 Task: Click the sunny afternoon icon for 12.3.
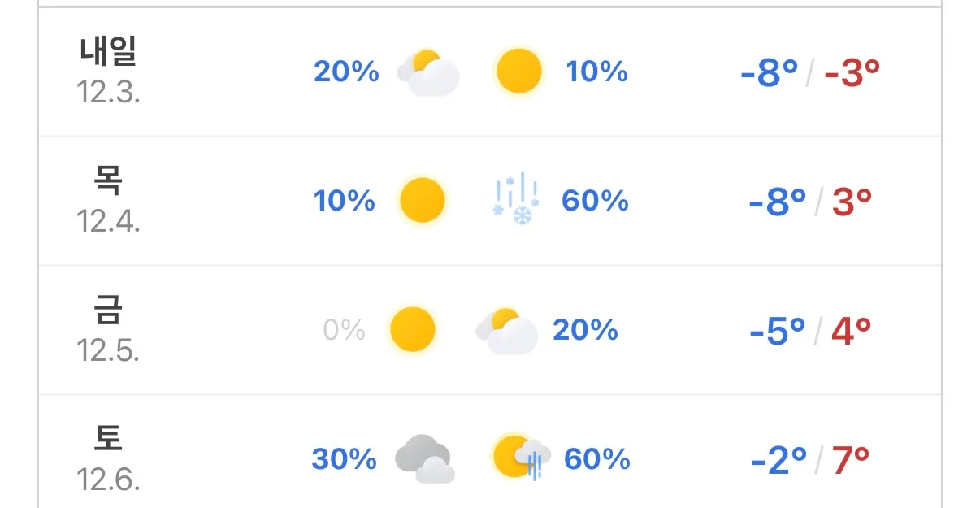click(518, 71)
